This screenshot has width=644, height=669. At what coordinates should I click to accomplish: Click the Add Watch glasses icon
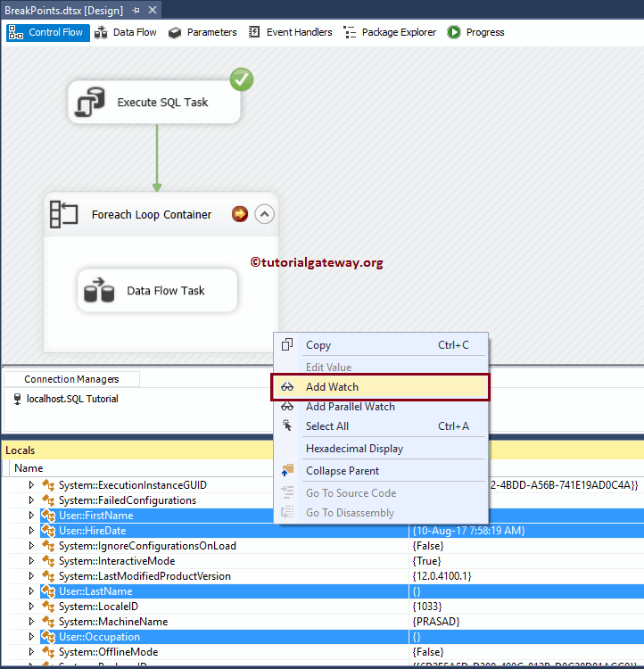tap(287, 387)
